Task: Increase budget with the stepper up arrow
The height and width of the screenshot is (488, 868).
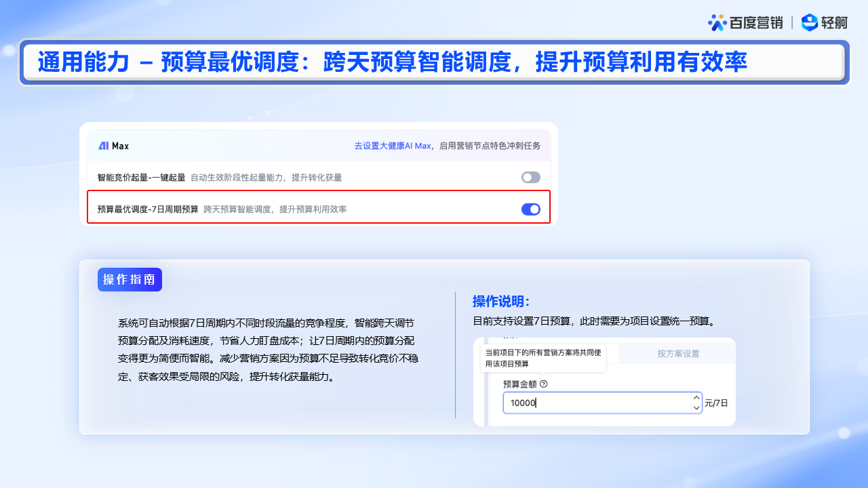Action: point(696,398)
